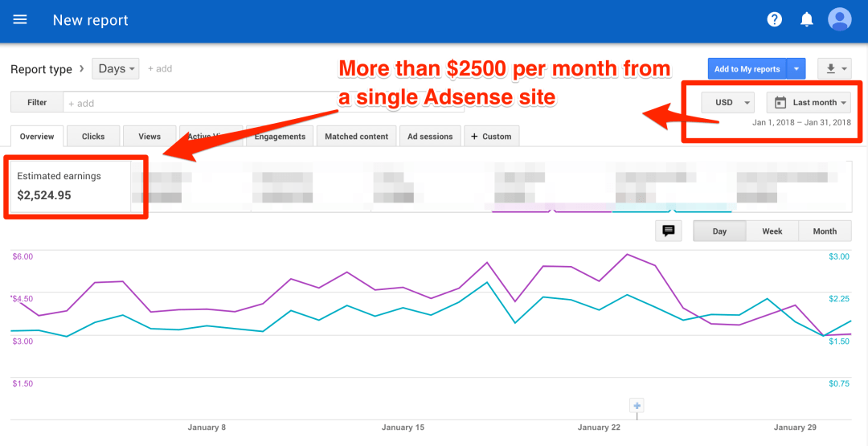Open the Last month date range dropdown

[x=809, y=102]
